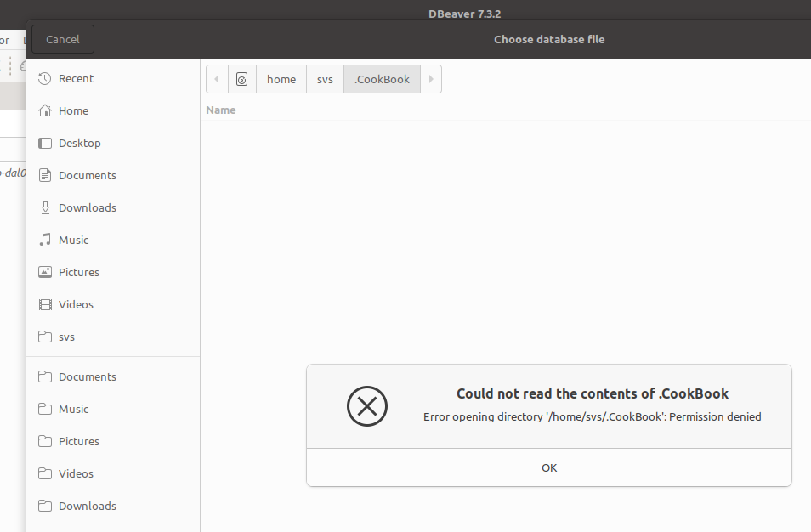Open the bookmarked Music folder in lower sidebar
811x532 pixels.
coord(113,409)
